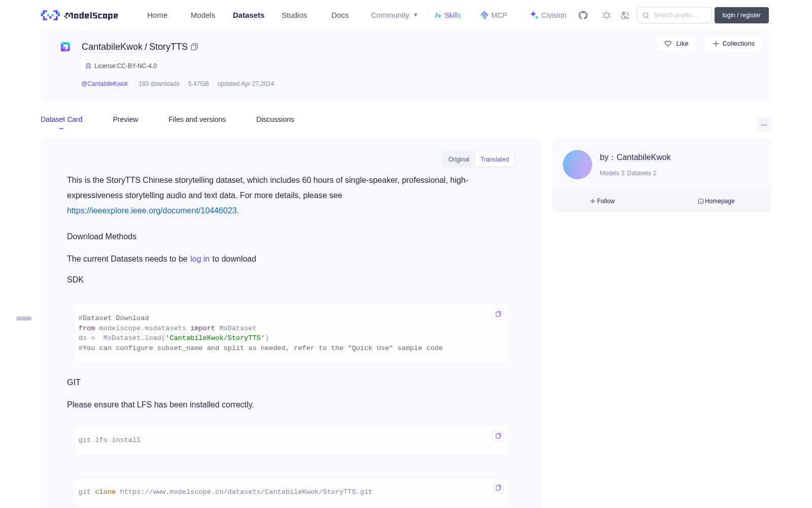Show the Translated card text
812x508 pixels.
point(495,160)
